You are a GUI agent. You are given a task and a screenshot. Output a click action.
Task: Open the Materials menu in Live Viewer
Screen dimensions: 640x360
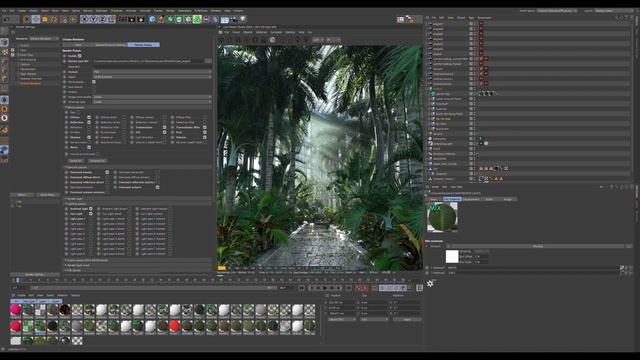click(x=261, y=32)
